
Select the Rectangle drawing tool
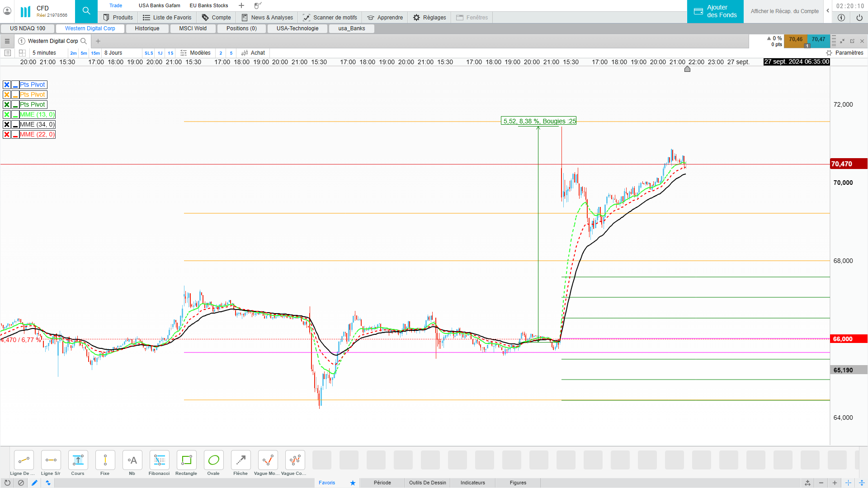click(x=186, y=460)
